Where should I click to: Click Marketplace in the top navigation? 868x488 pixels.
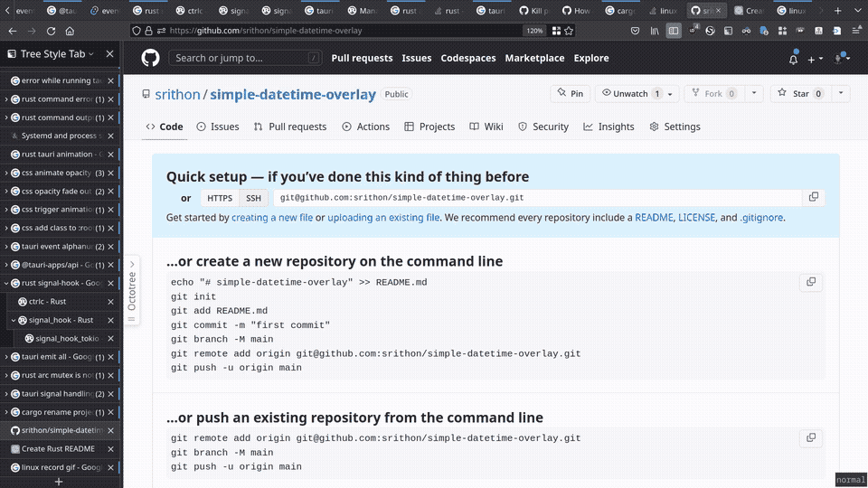click(534, 58)
